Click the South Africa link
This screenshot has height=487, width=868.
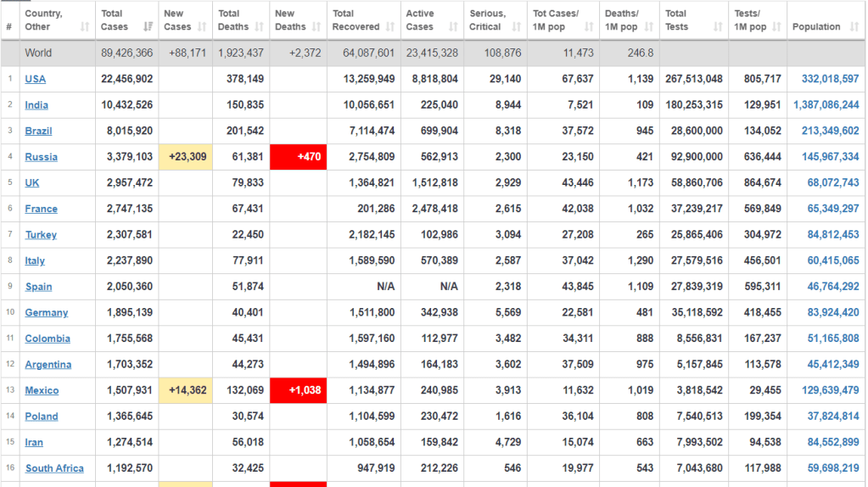pyautogui.click(x=54, y=468)
